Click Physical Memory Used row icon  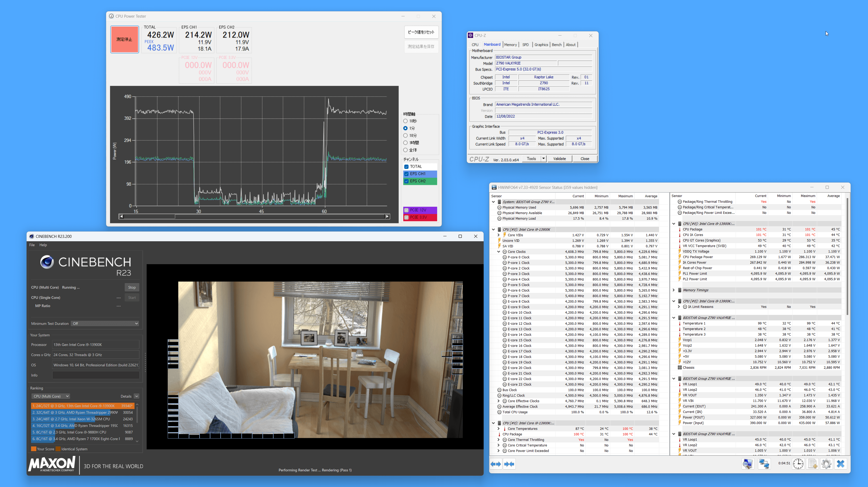pyautogui.click(x=499, y=208)
